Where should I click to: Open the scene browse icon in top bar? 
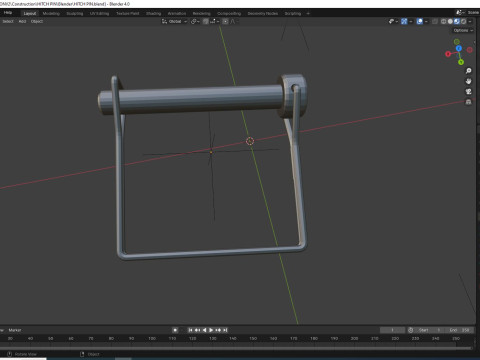(x=460, y=12)
